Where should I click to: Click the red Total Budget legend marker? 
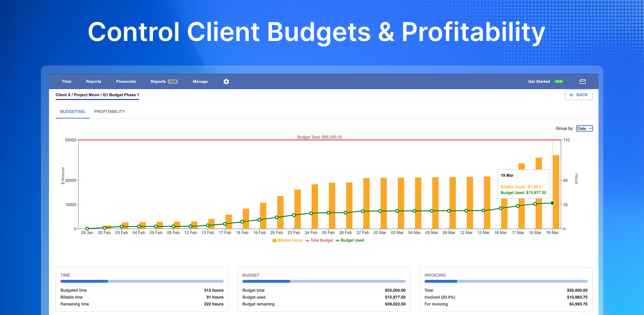307,240
